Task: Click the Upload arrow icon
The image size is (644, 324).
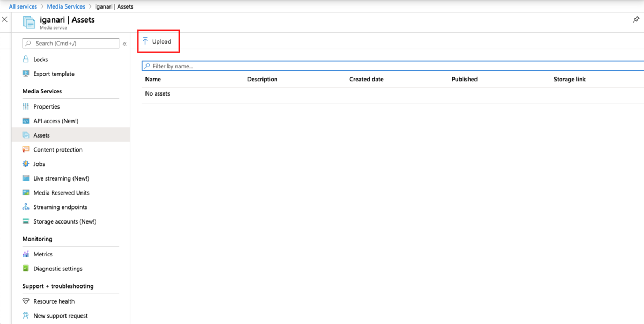Action: pyautogui.click(x=145, y=41)
